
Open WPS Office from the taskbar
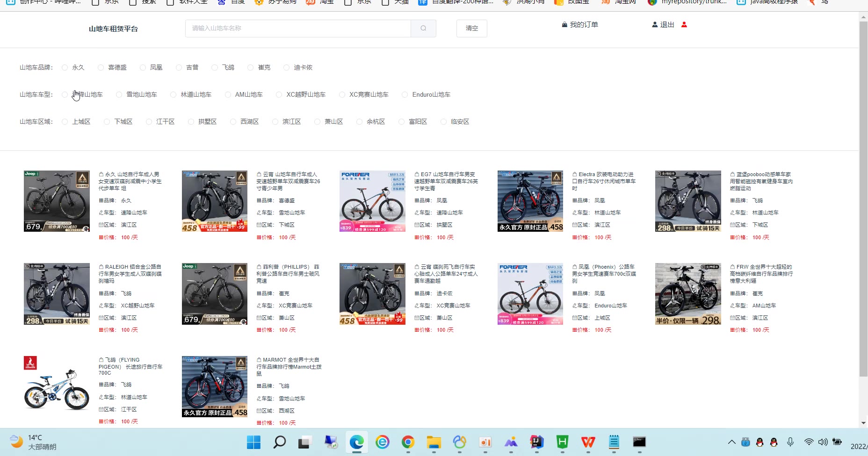[588, 442]
